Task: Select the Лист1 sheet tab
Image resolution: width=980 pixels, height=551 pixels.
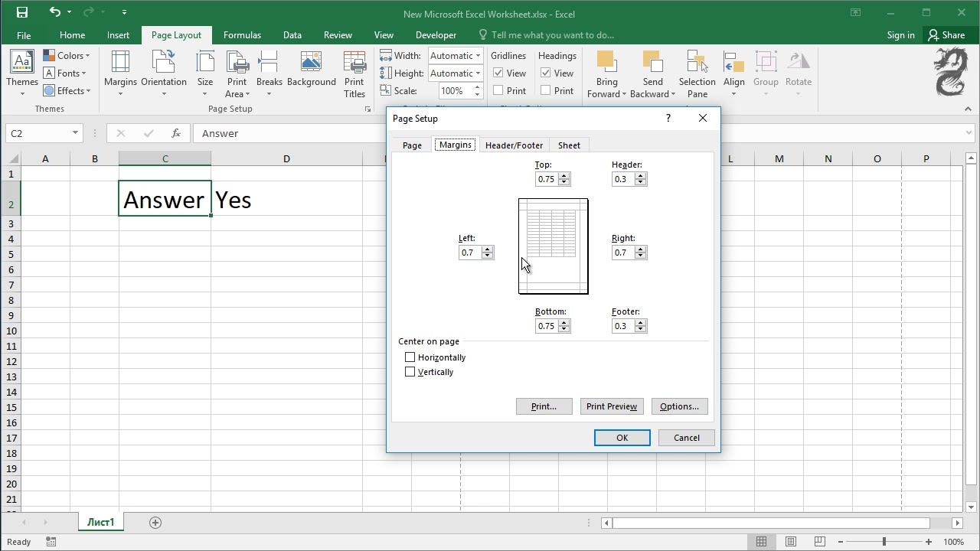Action: [100, 522]
